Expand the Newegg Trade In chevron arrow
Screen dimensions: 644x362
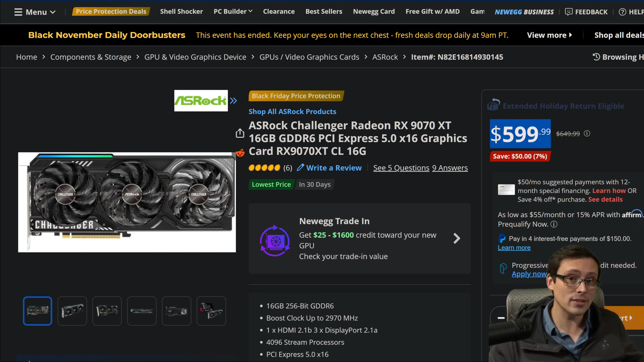tap(457, 238)
